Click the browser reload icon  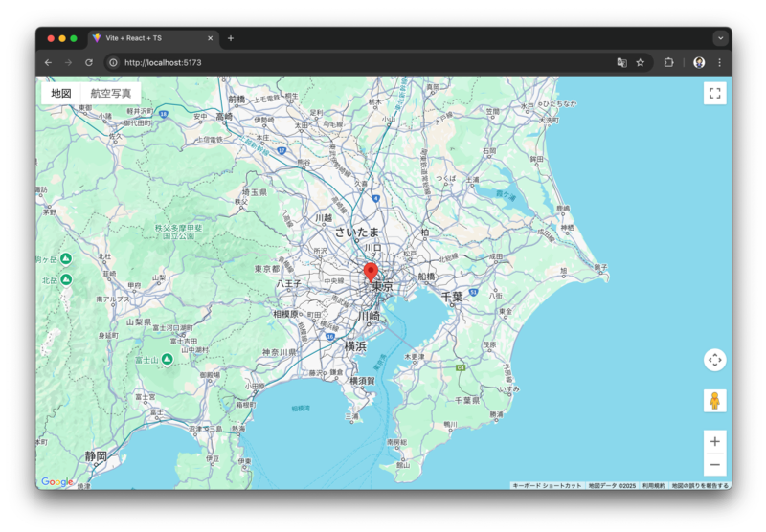point(89,62)
